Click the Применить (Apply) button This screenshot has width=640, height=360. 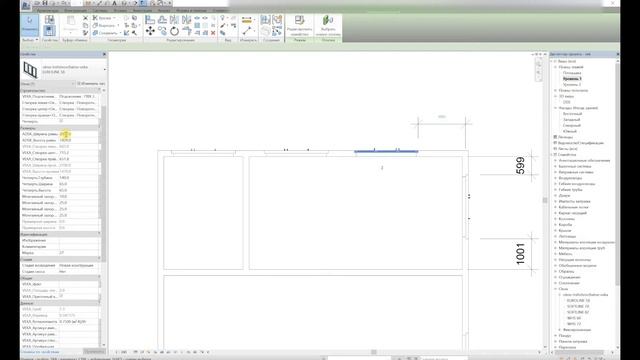click(94, 351)
